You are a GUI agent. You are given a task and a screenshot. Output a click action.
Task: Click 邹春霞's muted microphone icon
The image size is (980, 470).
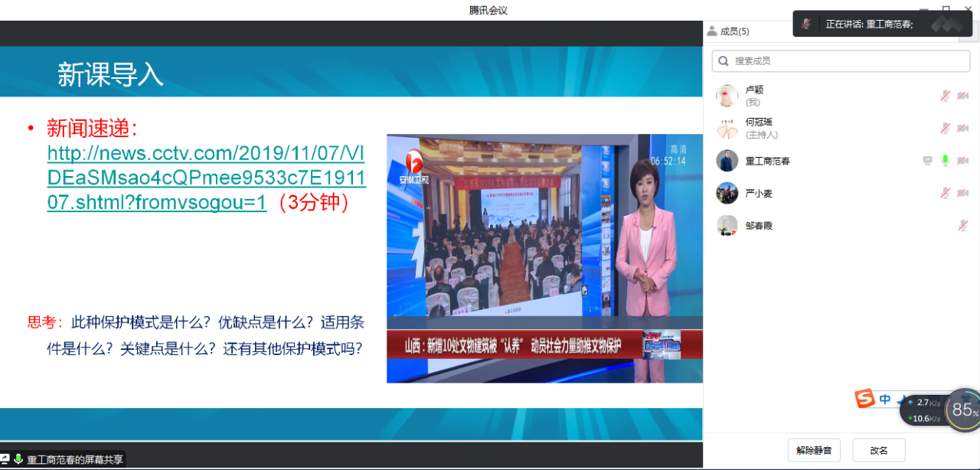click(962, 225)
